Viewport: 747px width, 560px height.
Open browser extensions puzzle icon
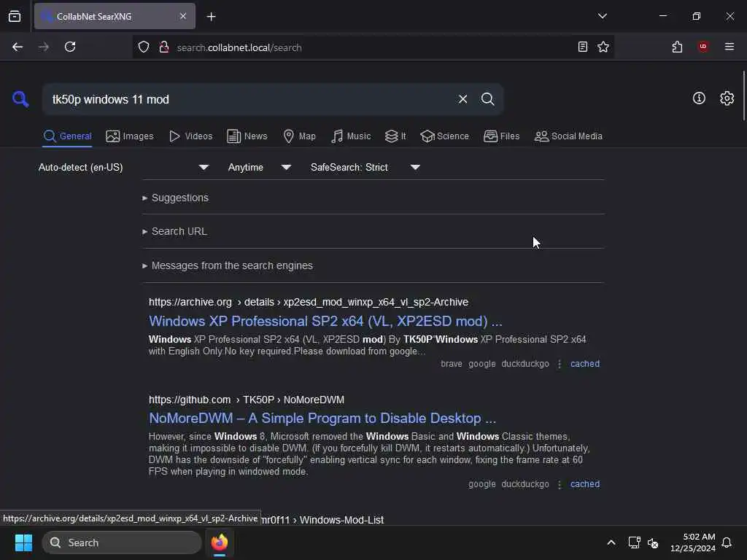click(x=677, y=47)
